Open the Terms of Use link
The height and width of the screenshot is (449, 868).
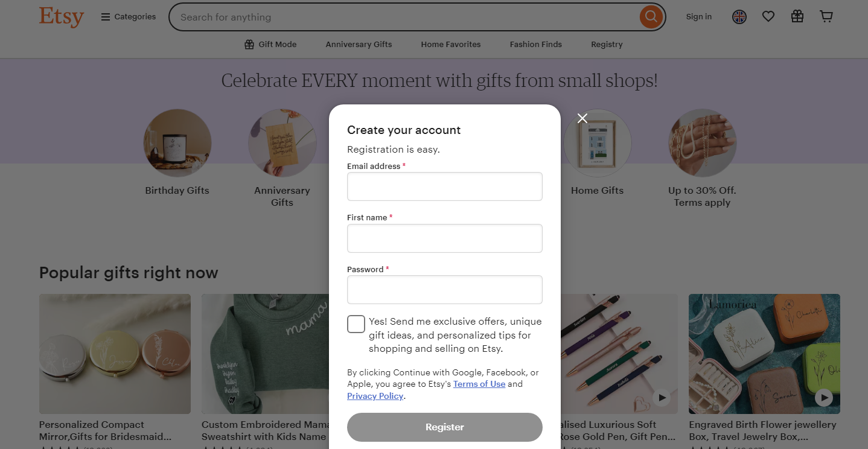pyautogui.click(x=479, y=384)
